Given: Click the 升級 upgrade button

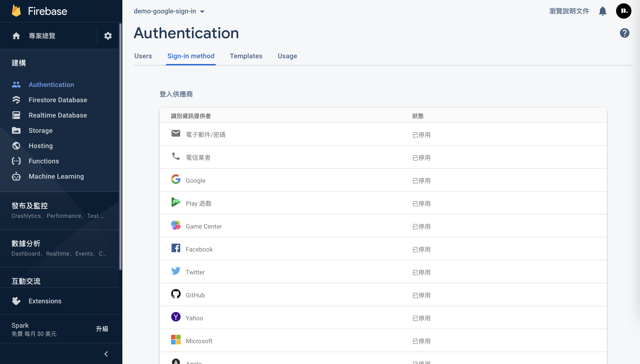Looking at the screenshot, I should coord(102,329).
